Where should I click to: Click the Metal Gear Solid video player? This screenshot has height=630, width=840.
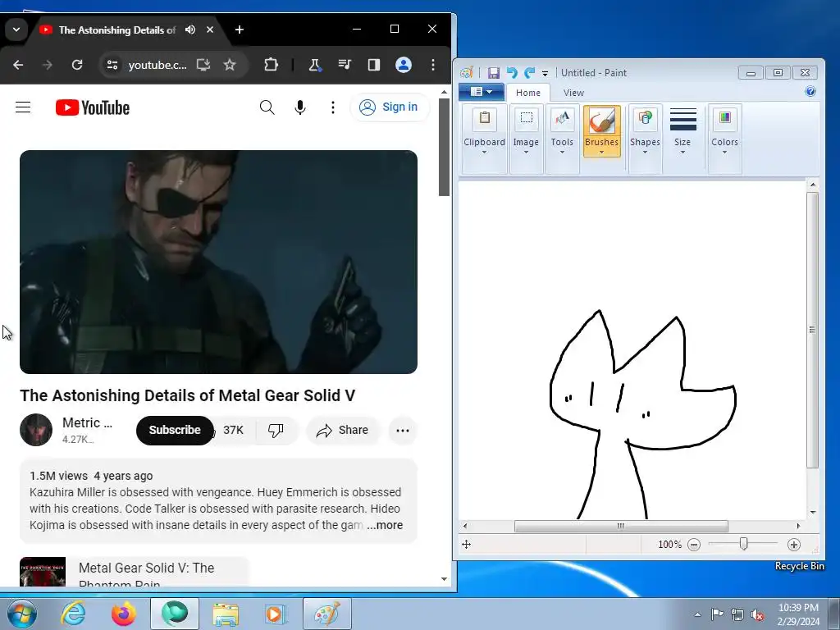click(x=218, y=262)
